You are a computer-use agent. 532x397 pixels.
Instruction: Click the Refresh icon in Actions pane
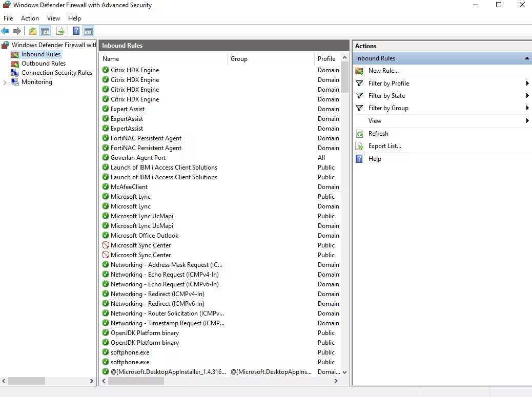tap(359, 134)
